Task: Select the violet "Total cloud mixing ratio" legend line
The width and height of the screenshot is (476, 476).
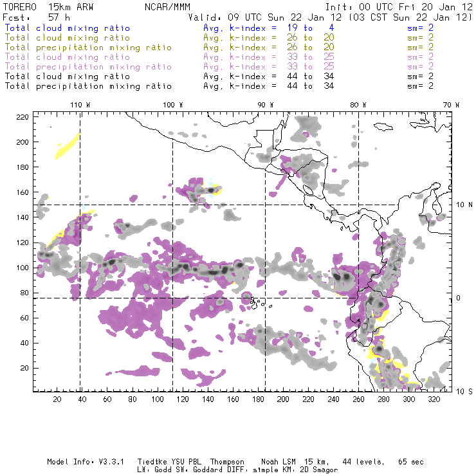Action: (x=68, y=57)
